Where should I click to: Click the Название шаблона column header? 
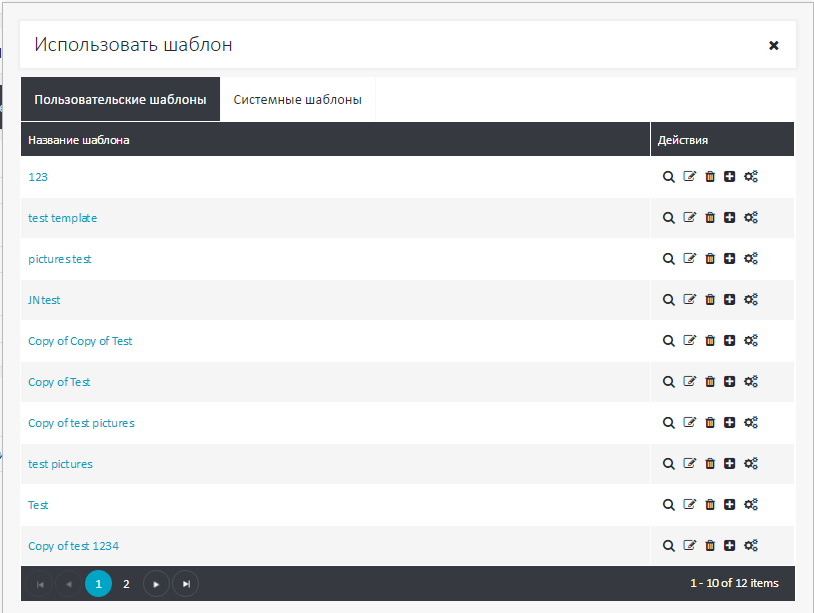click(78, 140)
